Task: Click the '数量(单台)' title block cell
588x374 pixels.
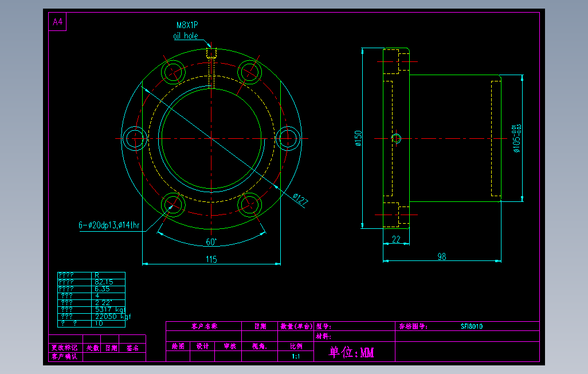Action: [296, 326]
